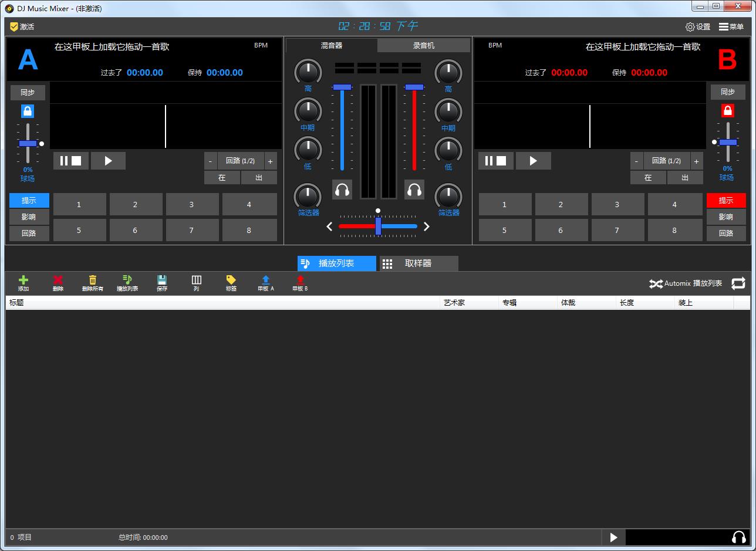Switch to the 取样器 sampler tab

click(418, 263)
